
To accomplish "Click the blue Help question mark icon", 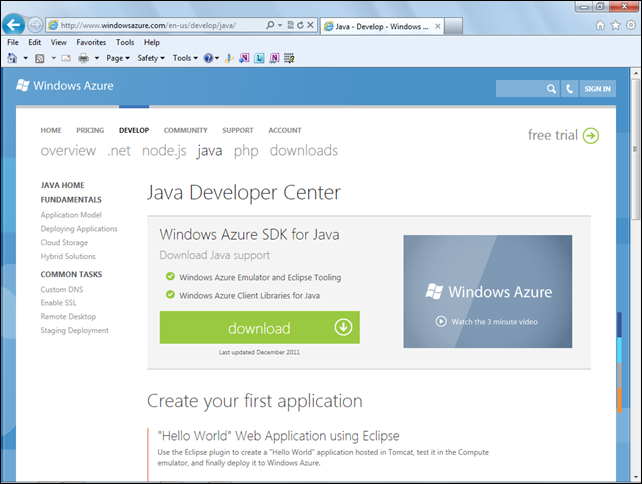I will [x=208, y=58].
